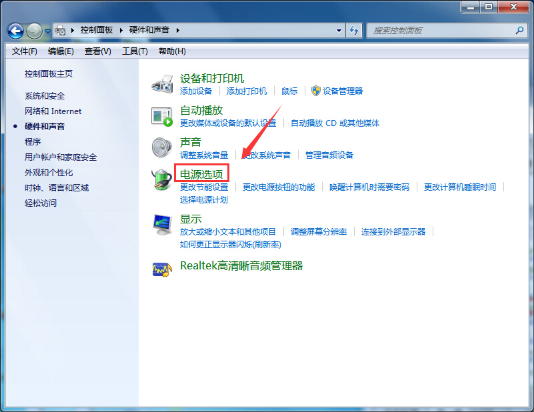Click 调整屏幕分辨率 link

(x=319, y=232)
